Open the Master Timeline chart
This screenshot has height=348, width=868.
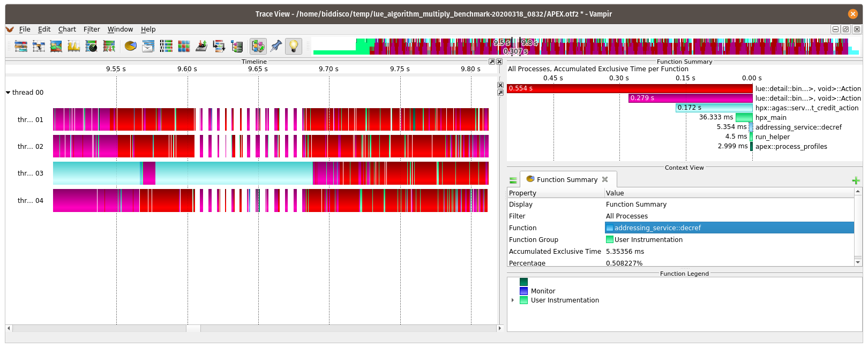tap(21, 47)
